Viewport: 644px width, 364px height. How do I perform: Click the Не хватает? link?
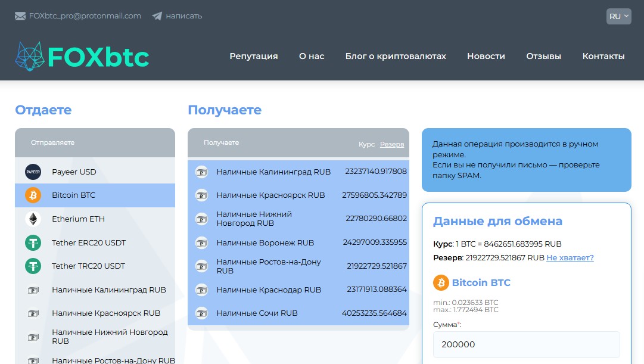570,257
